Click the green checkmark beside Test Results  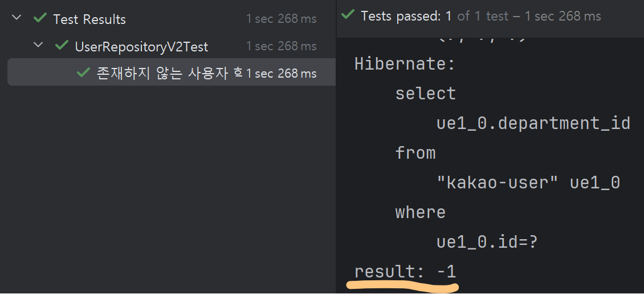40,18
